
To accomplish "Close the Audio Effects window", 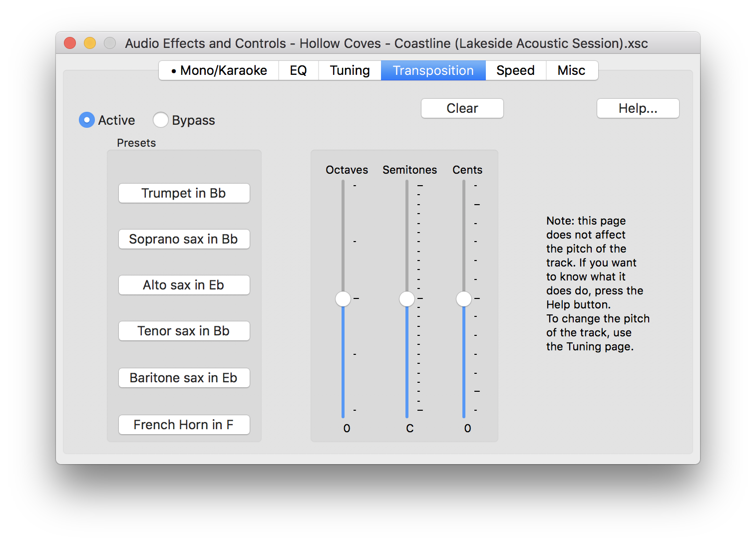I will [x=70, y=43].
